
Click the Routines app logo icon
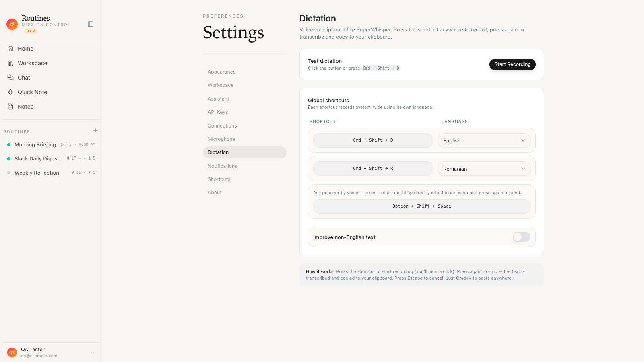point(12,24)
